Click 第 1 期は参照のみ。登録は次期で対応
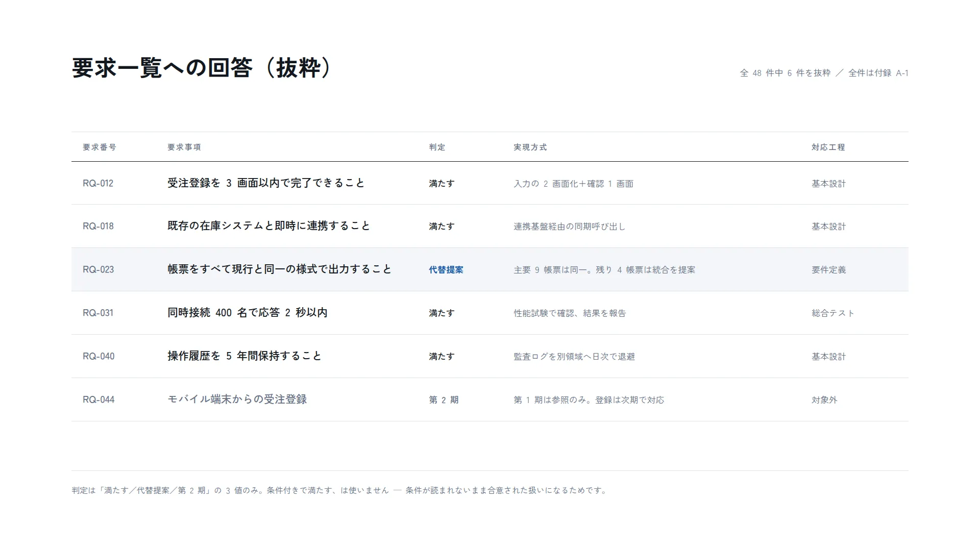The width and height of the screenshot is (980, 551). click(x=589, y=399)
